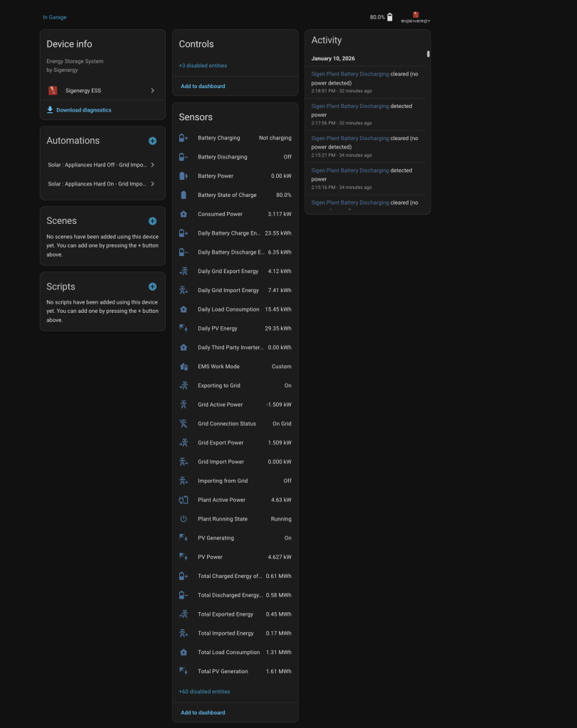Image resolution: width=577 pixels, height=728 pixels.
Task: Add Sensors card to dashboard
Action: coord(203,712)
